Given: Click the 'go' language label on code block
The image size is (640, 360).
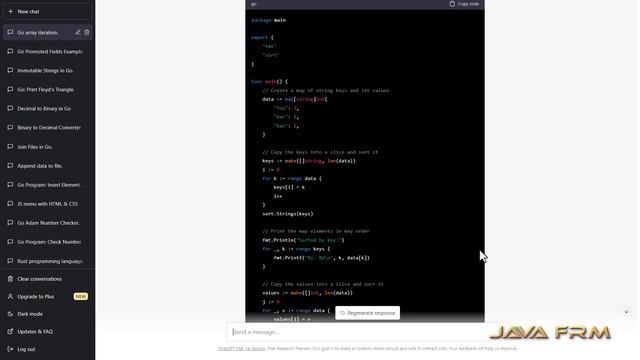Looking at the screenshot, I should [x=253, y=4].
